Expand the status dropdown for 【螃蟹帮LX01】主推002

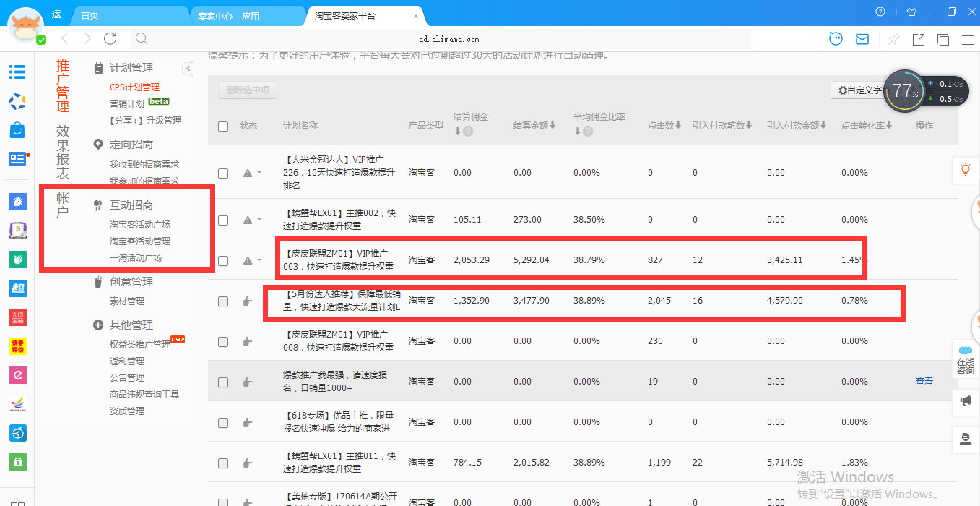[x=259, y=220]
